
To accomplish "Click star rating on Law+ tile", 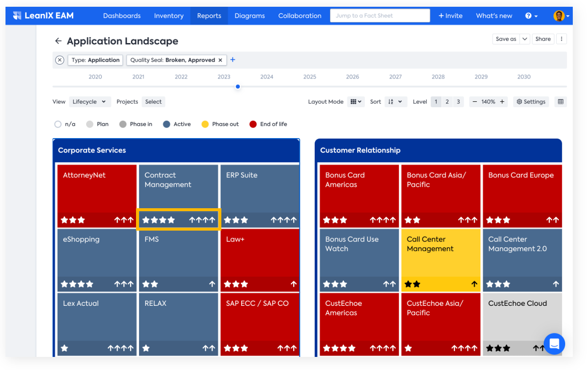I will tap(236, 284).
